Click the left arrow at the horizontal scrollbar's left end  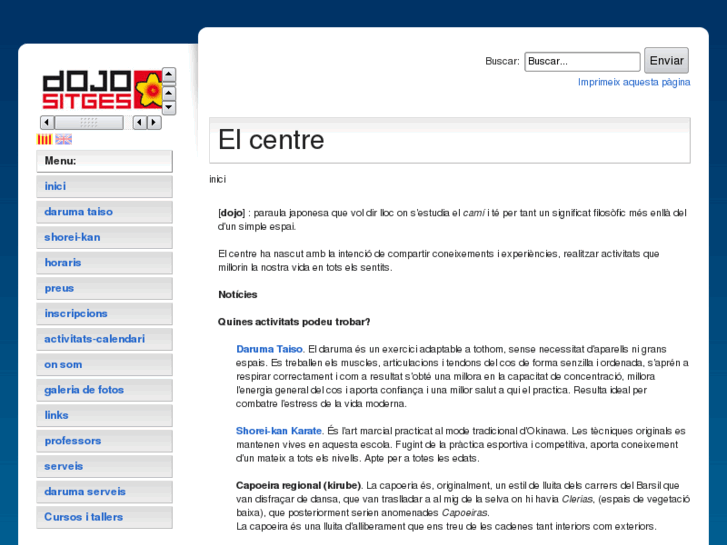[x=47, y=122]
